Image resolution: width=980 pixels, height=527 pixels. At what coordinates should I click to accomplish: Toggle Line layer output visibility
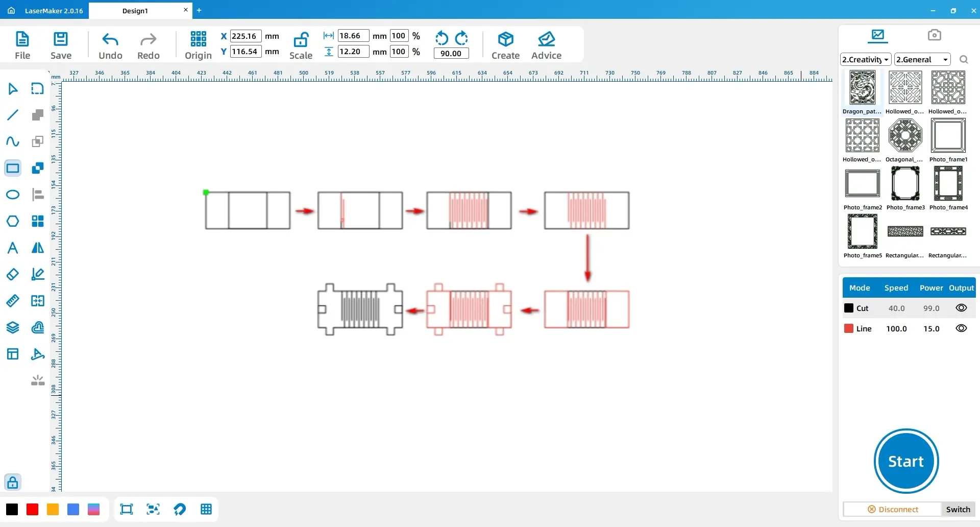[961, 328]
